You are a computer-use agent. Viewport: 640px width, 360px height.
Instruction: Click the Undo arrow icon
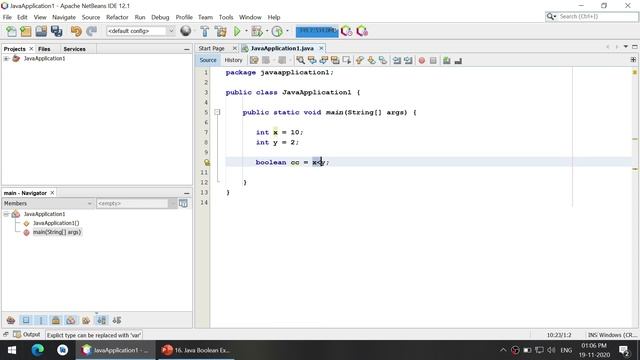click(x=76, y=31)
